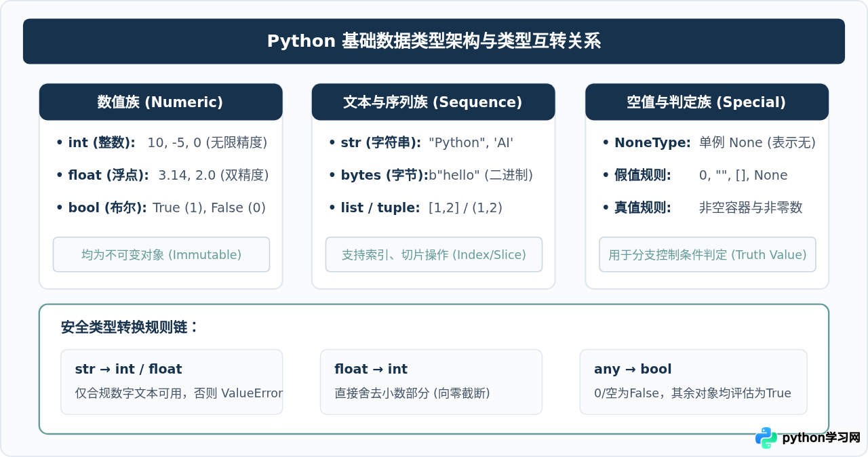Select the '数值族 (Numeric)' header
Viewport: 868px width, 457px height.
(x=161, y=102)
